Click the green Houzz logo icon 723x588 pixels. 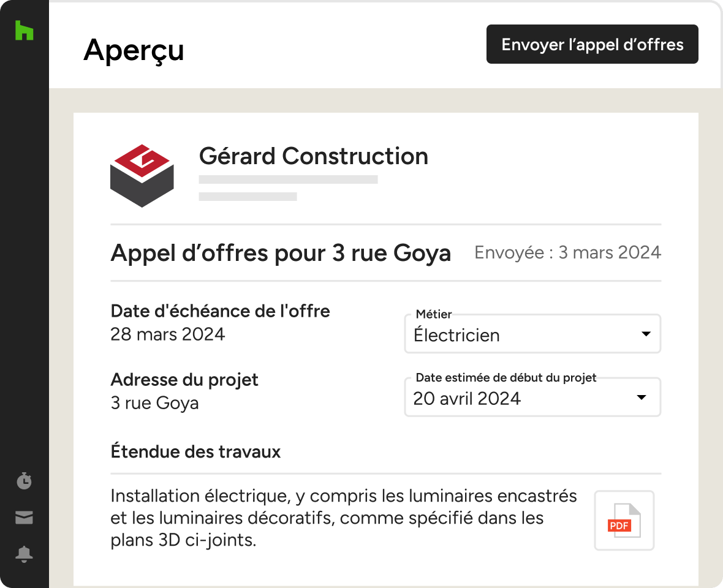pyautogui.click(x=25, y=31)
